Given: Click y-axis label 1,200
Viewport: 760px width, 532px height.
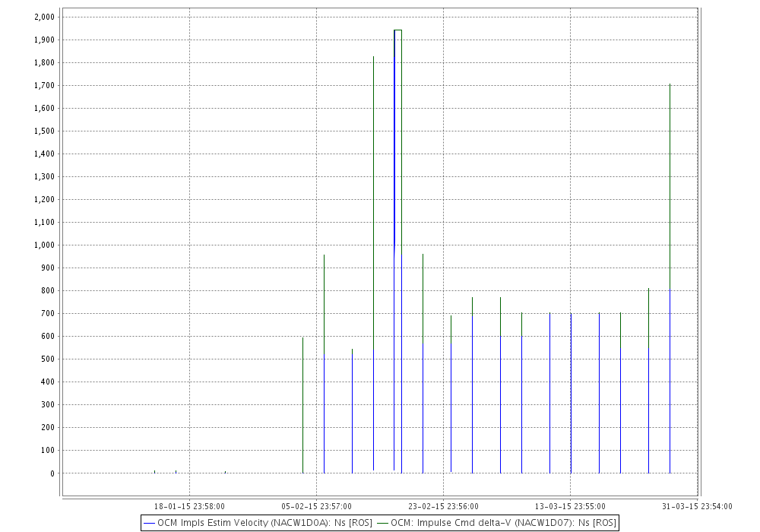Looking at the screenshot, I should pyautogui.click(x=44, y=199).
